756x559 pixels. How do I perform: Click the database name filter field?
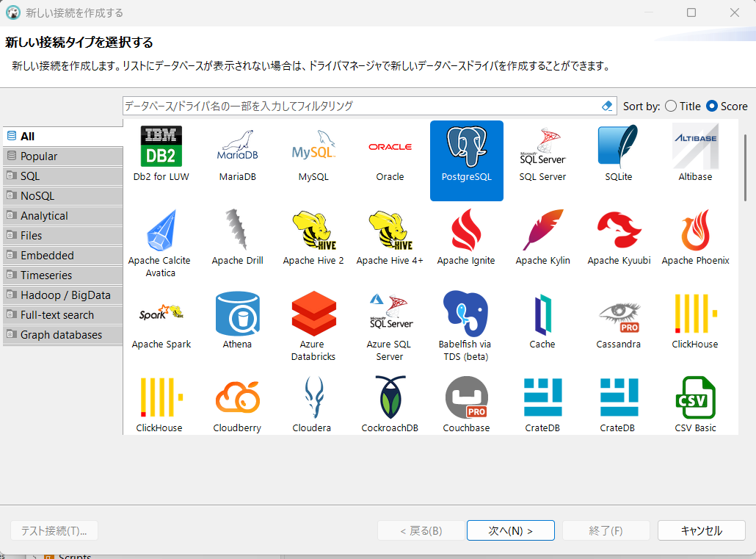tap(360, 106)
